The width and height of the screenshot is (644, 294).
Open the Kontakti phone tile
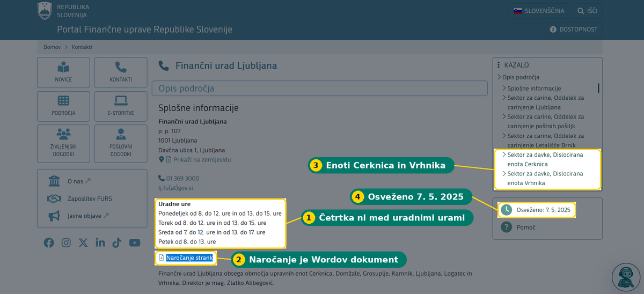click(121, 72)
